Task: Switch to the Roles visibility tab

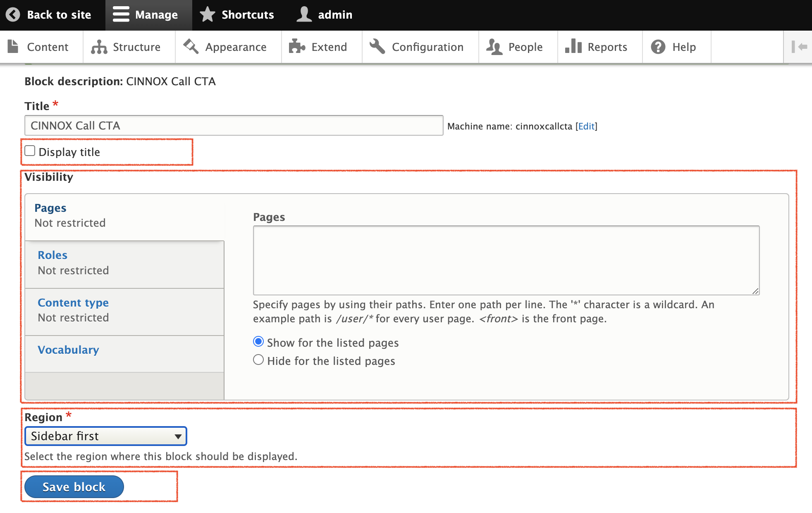Action: tap(53, 255)
